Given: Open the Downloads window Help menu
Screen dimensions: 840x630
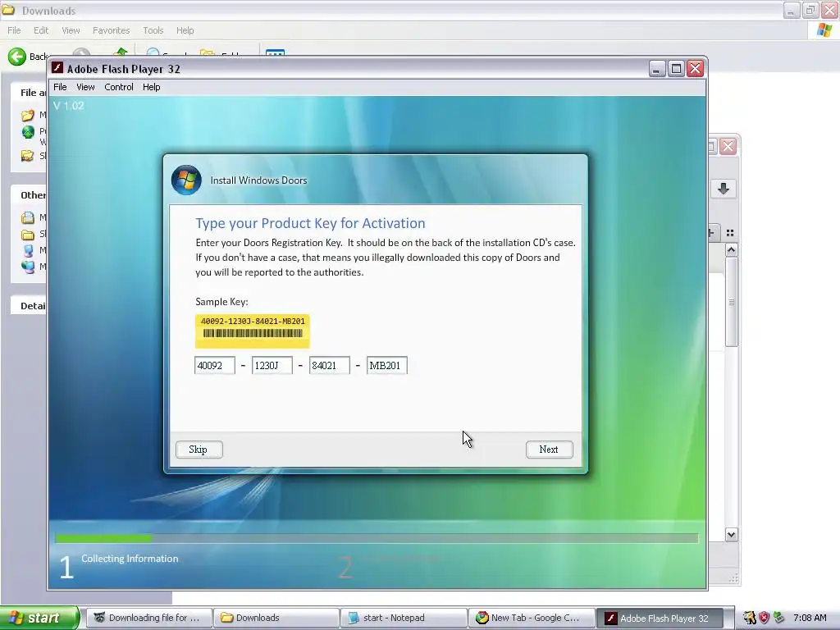Looking at the screenshot, I should tap(185, 30).
